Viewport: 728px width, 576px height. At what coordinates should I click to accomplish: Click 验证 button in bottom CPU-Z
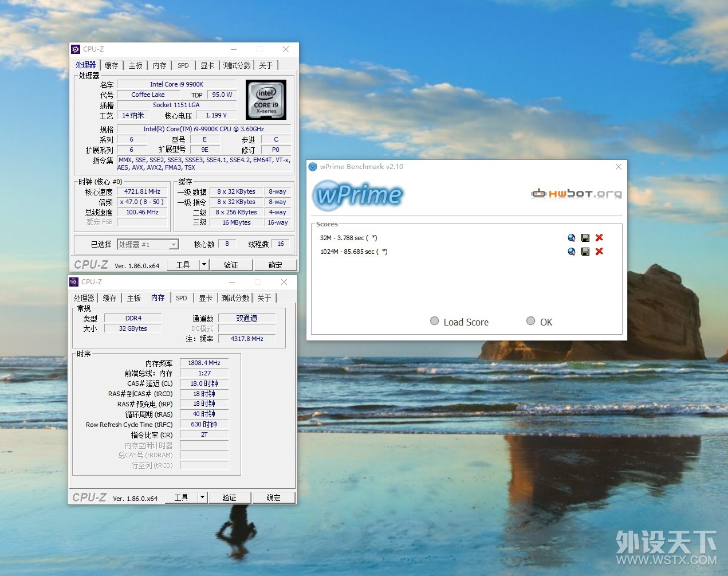click(x=229, y=497)
